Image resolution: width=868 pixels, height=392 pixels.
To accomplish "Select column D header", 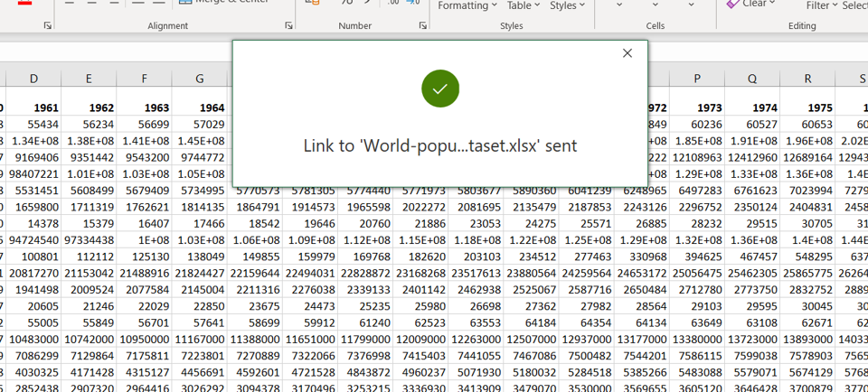I will [x=33, y=79].
